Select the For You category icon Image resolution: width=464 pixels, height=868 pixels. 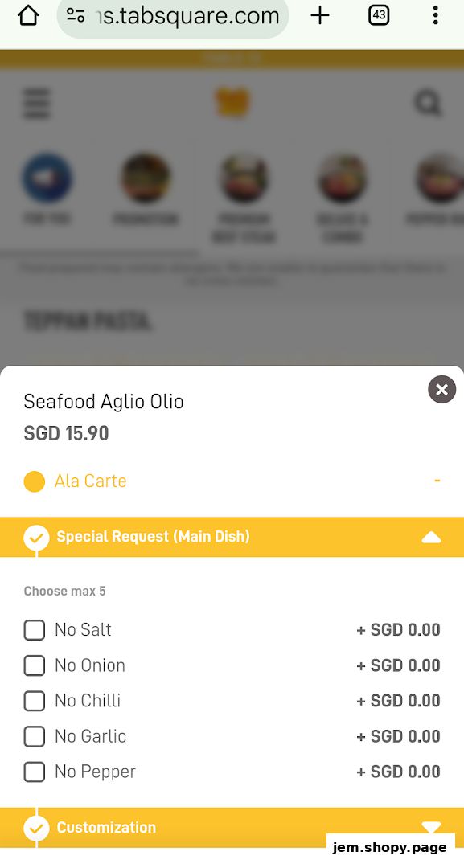tap(47, 178)
